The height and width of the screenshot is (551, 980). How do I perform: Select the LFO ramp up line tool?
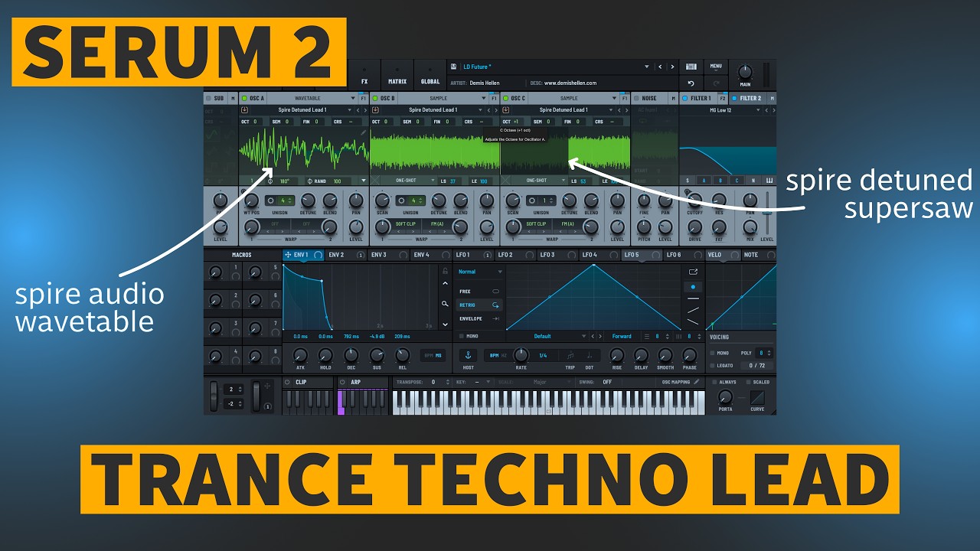pyautogui.click(x=693, y=310)
